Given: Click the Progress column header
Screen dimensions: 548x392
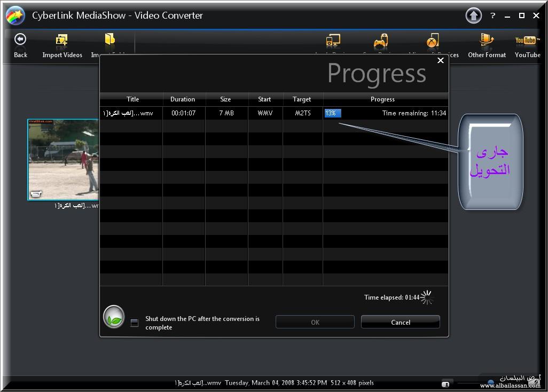Looking at the screenshot, I should [382, 99].
